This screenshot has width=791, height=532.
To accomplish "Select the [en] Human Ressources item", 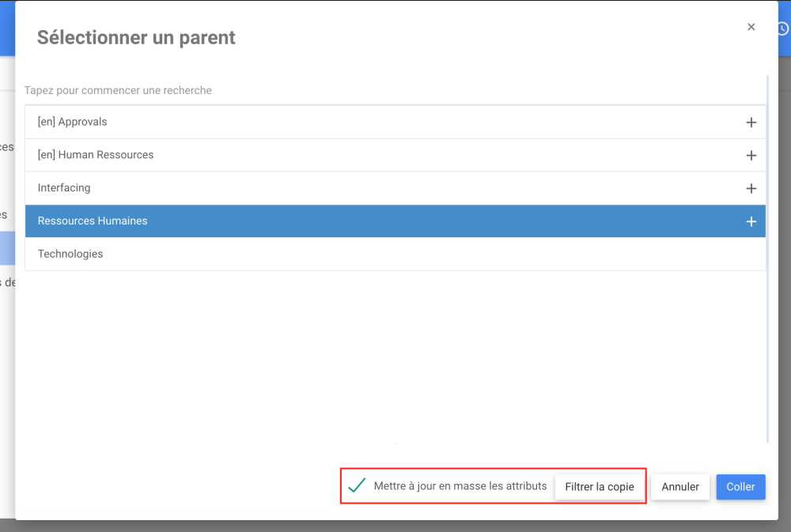I will [96, 155].
